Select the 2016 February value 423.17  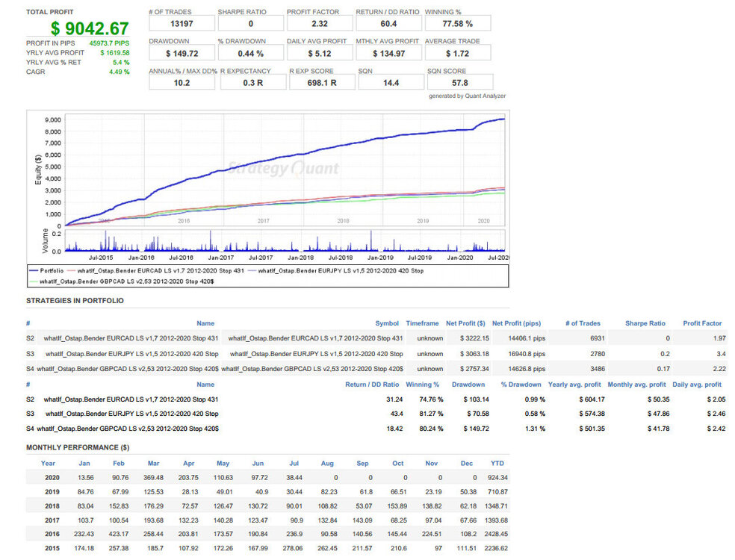click(119, 534)
